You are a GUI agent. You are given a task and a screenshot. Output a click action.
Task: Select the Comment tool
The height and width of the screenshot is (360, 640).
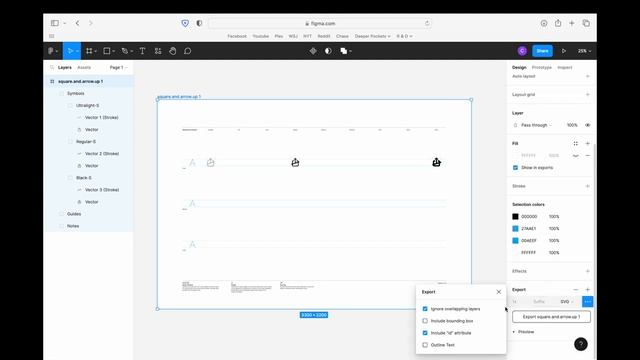(x=187, y=51)
